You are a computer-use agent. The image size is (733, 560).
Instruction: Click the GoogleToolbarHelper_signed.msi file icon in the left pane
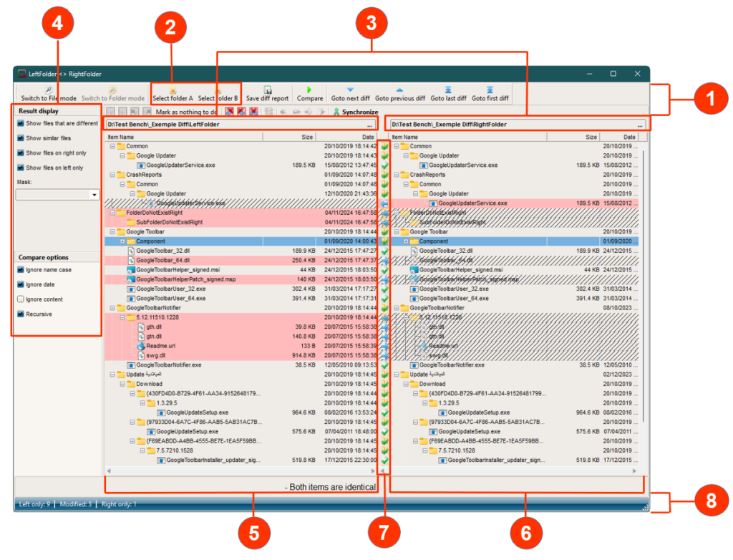(131, 270)
